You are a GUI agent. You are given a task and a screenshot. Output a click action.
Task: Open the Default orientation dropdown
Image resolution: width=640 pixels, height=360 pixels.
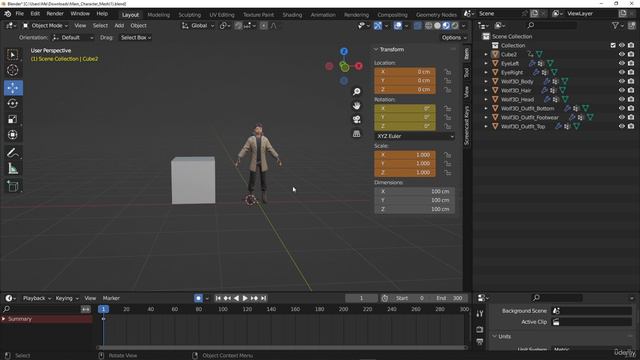coord(73,38)
